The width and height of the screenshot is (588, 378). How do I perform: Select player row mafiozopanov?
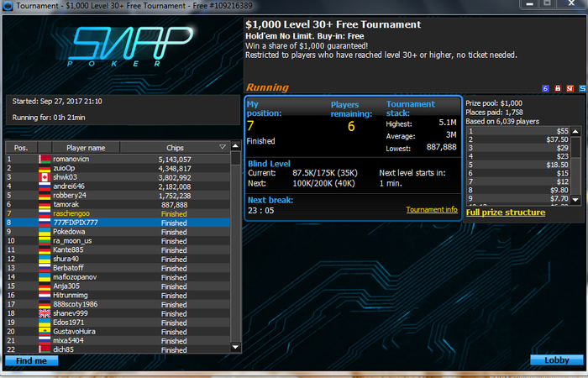pyautogui.click(x=118, y=277)
